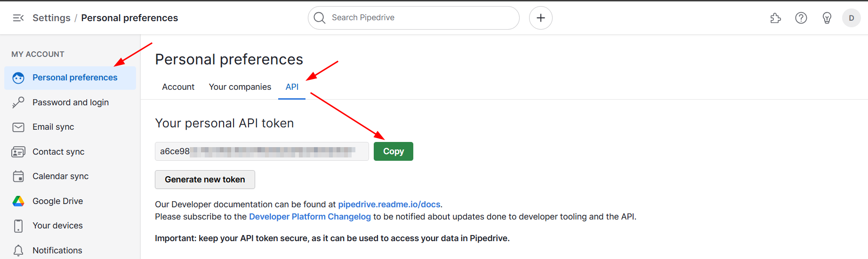Open the user avatar D menu
The height and width of the screenshot is (259, 868).
tap(851, 18)
